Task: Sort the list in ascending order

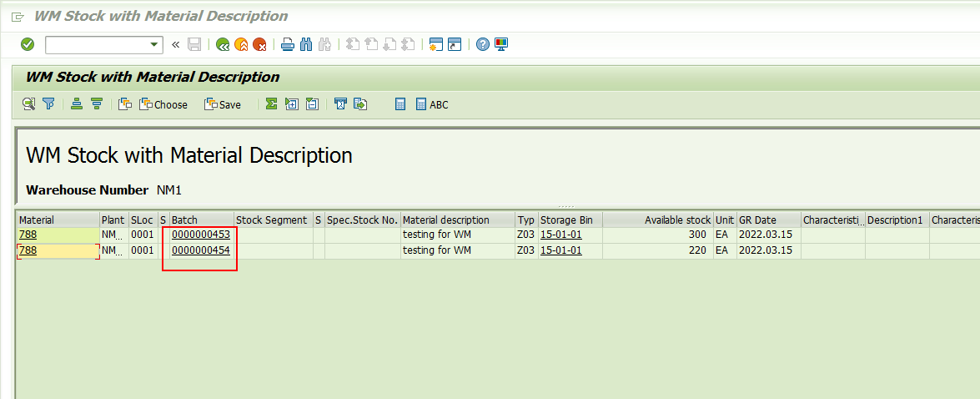Action: coord(77,104)
